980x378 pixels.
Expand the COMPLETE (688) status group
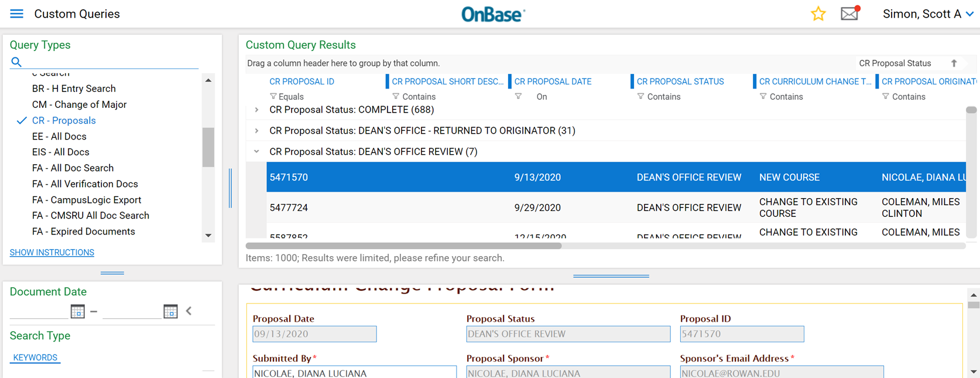[256, 110]
